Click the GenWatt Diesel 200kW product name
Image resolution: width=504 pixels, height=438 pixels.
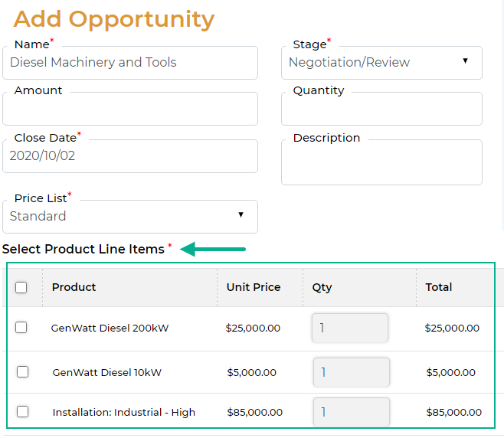110,328
